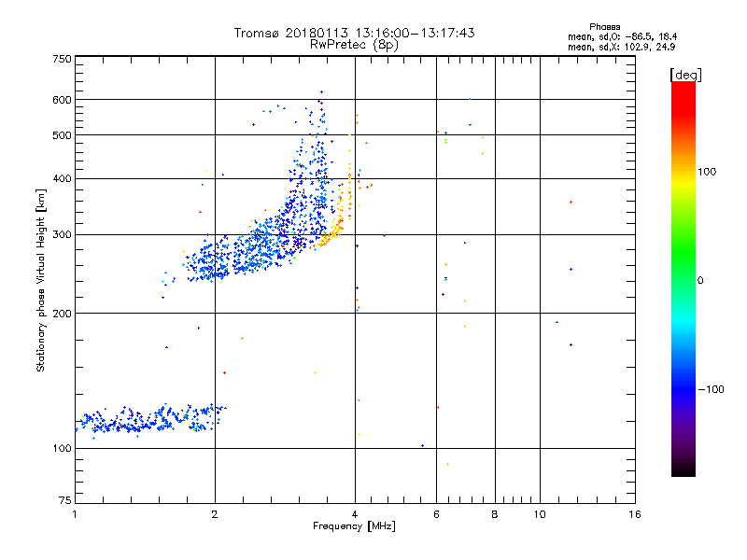
Task: Click the y-axis tick label '75'
Action: [x=65, y=500]
